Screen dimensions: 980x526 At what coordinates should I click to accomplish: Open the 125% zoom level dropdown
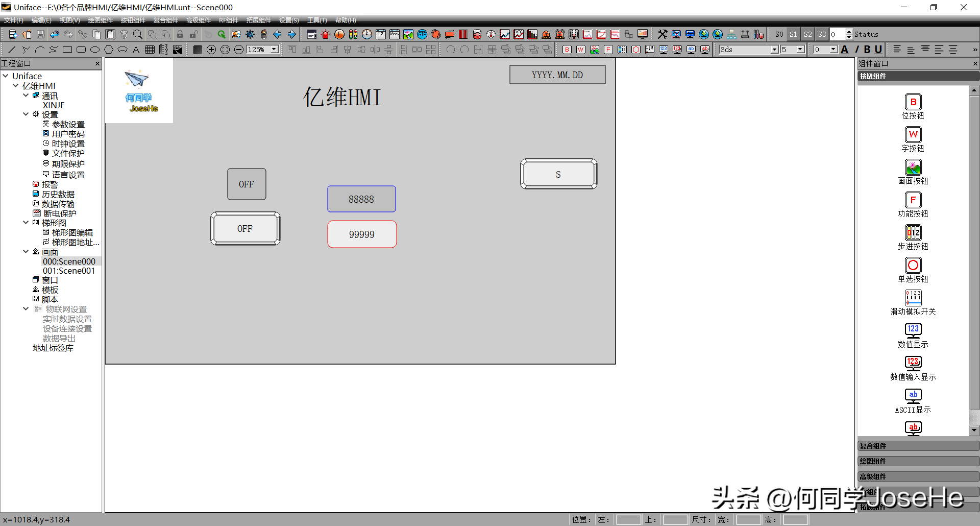[274, 50]
